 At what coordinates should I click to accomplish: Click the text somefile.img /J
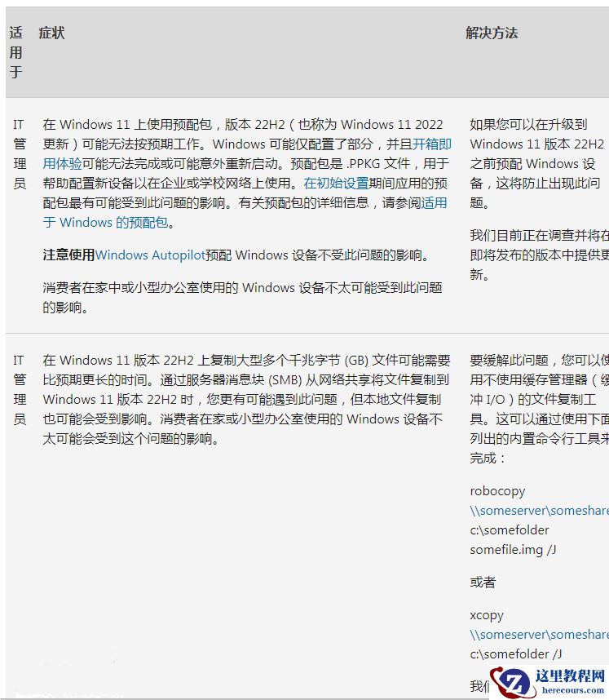pyautogui.click(x=513, y=550)
